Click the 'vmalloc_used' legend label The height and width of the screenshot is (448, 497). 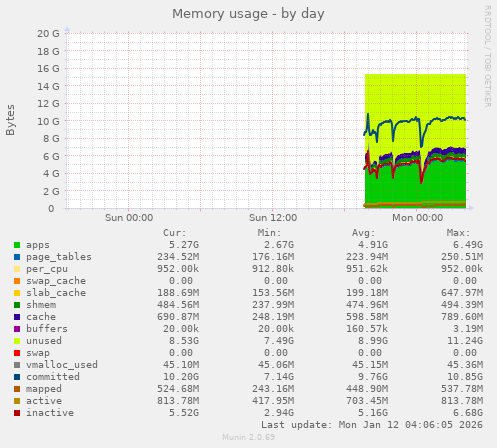click(62, 365)
